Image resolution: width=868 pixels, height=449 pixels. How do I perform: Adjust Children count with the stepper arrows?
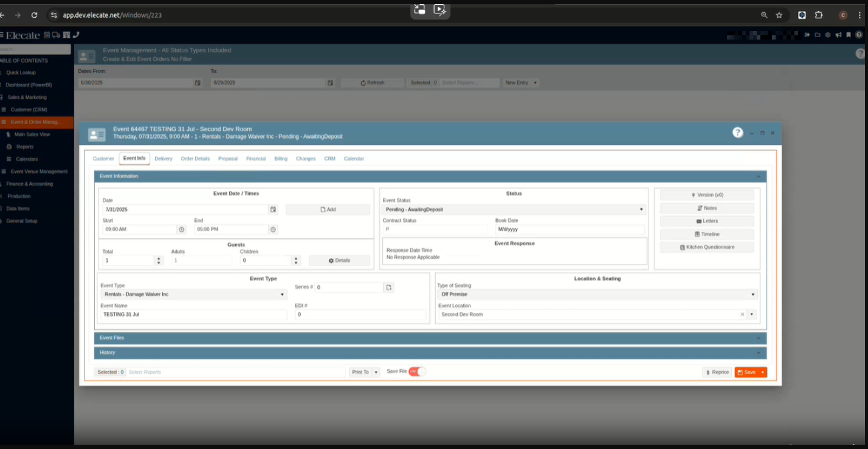pos(296,260)
